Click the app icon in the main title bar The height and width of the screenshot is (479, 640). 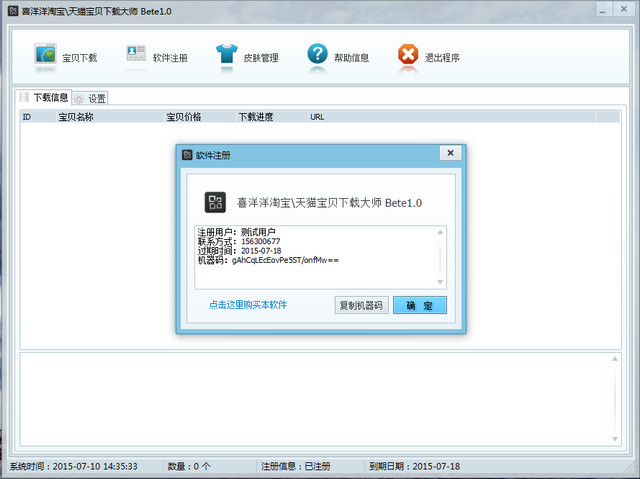coord(12,9)
